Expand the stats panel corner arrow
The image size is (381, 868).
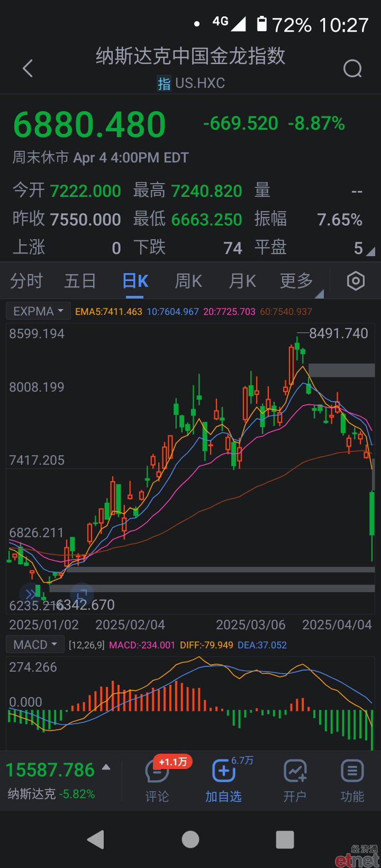(x=370, y=252)
